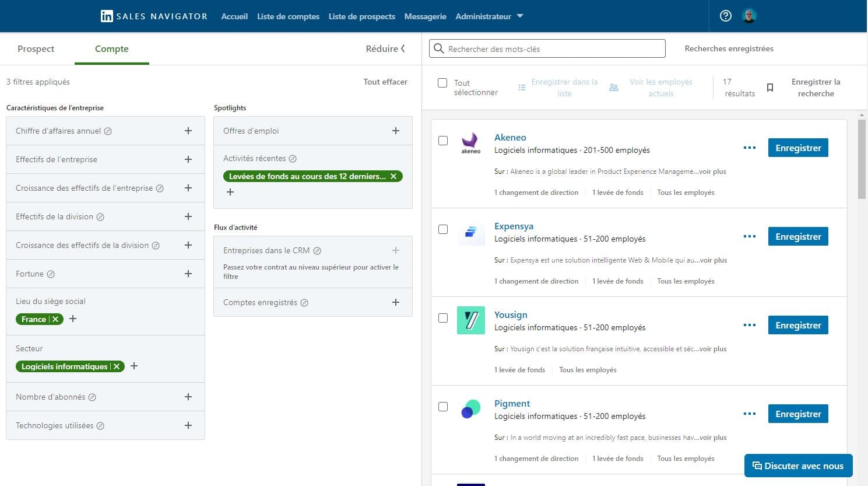The height and width of the screenshot is (486, 868).
Task: Click the Yousign company logo
Action: (x=471, y=320)
